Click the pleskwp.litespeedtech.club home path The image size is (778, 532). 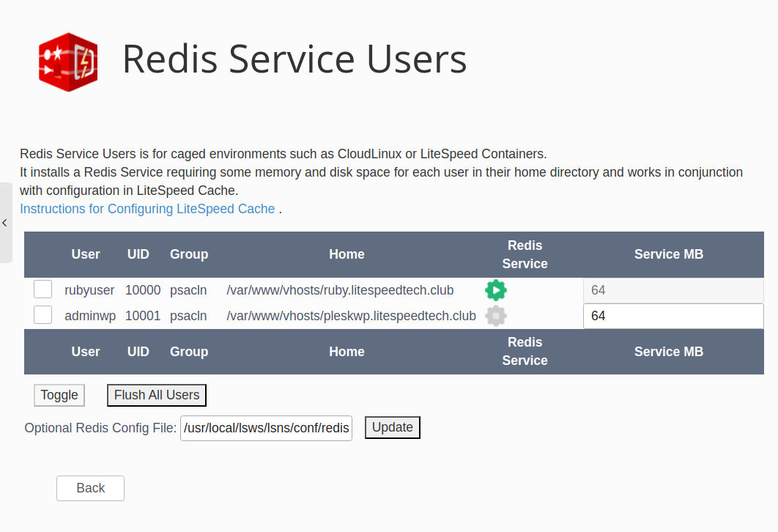[x=352, y=316]
